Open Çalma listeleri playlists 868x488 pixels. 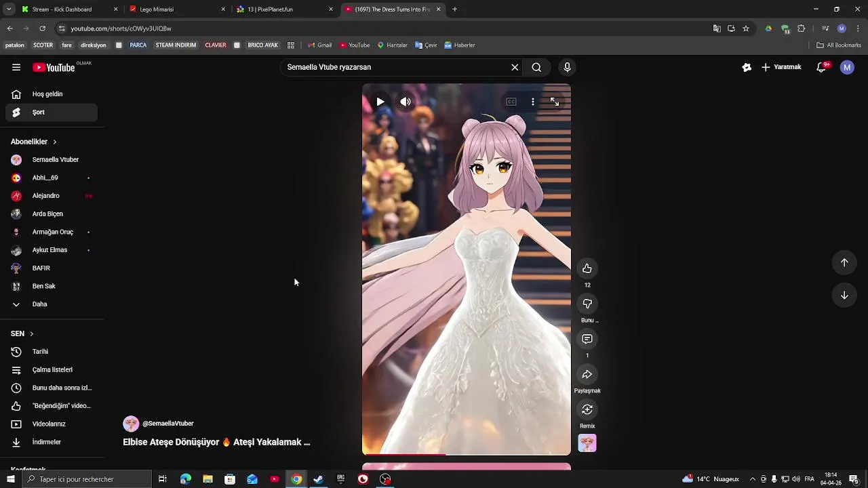click(52, 370)
